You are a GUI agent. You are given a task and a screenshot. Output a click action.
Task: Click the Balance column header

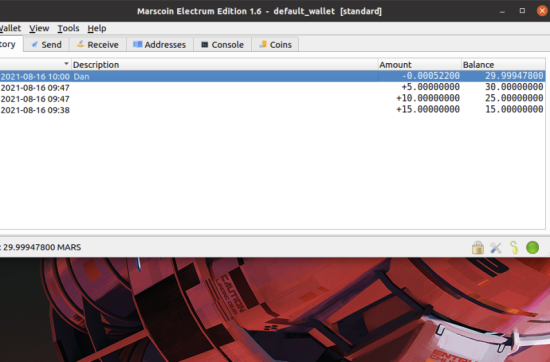(x=503, y=65)
